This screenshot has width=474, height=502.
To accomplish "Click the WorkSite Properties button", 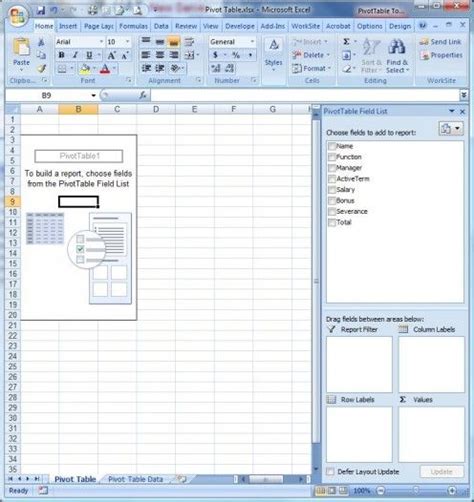I will [441, 55].
